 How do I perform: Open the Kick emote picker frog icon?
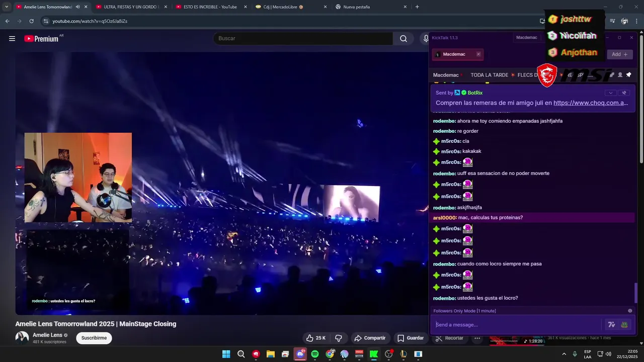coord(624,325)
